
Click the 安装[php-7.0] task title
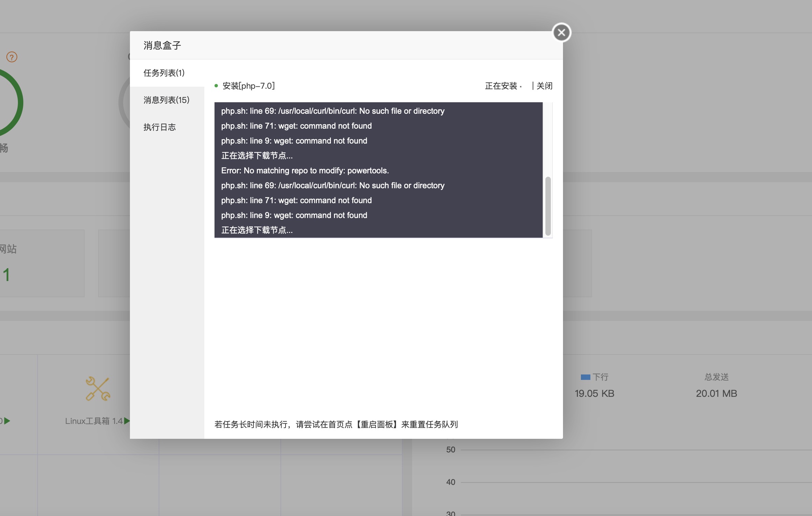coord(249,86)
